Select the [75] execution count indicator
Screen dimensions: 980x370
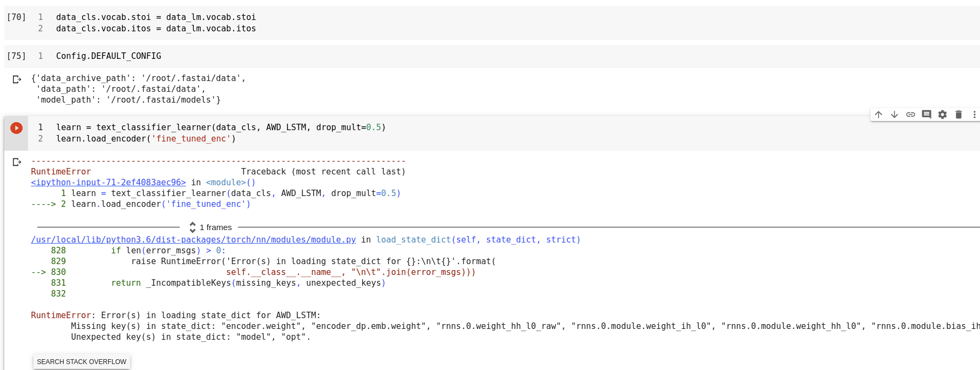(16, 56)
